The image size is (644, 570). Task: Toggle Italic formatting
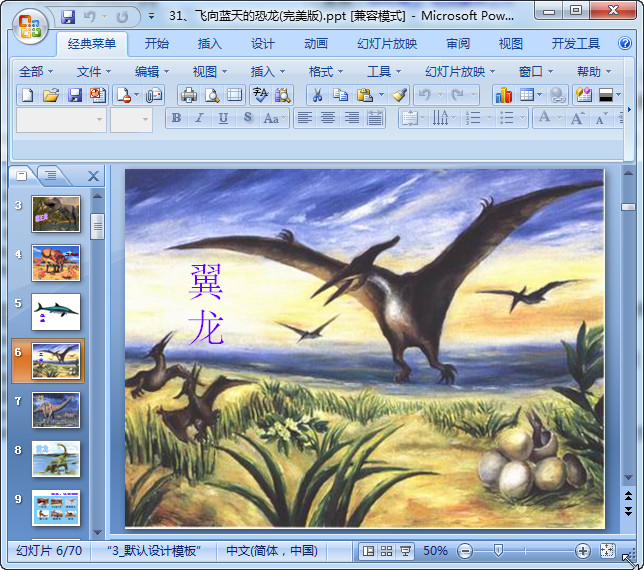(x=200, y=118)
